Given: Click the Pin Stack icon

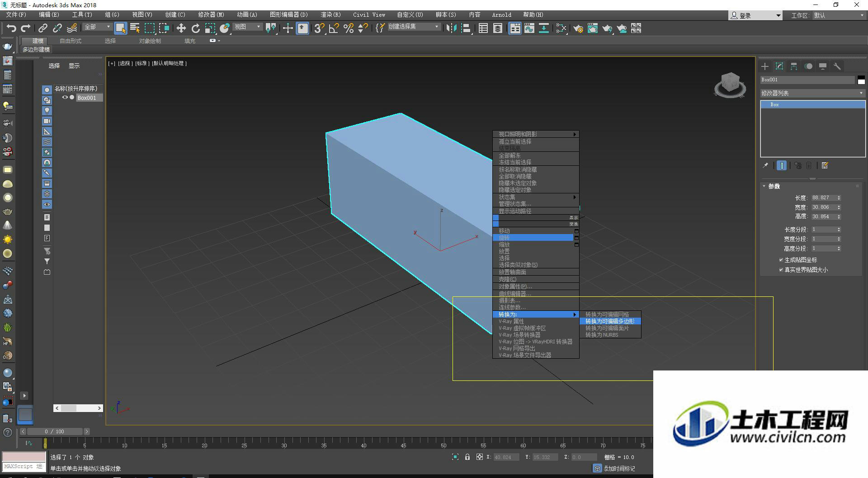Looking at the screenshot, I should point(765,166).
